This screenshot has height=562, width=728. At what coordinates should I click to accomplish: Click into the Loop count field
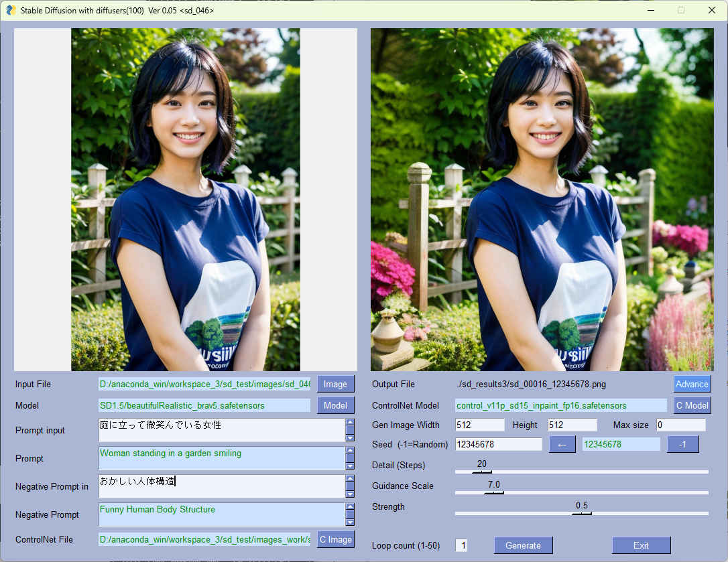click(462, 545)
